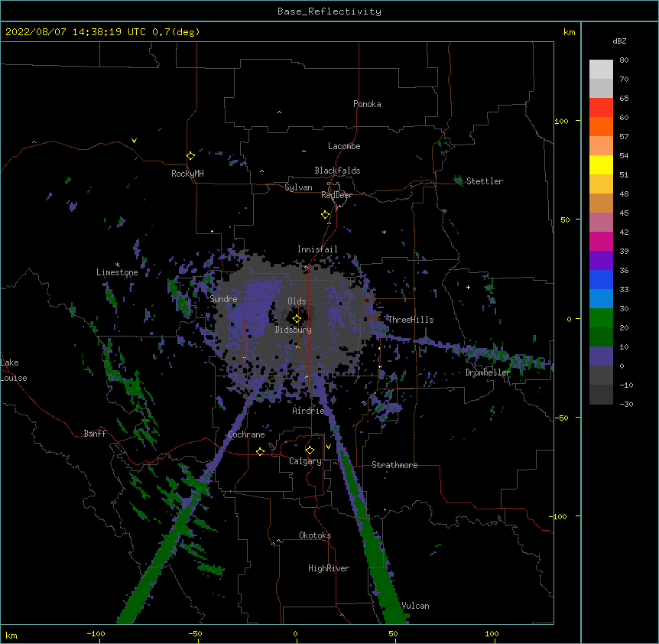Click the radar site diamond between Olds and Didsbury
This screenshot has width=659, height=644.
click(297, 319)
